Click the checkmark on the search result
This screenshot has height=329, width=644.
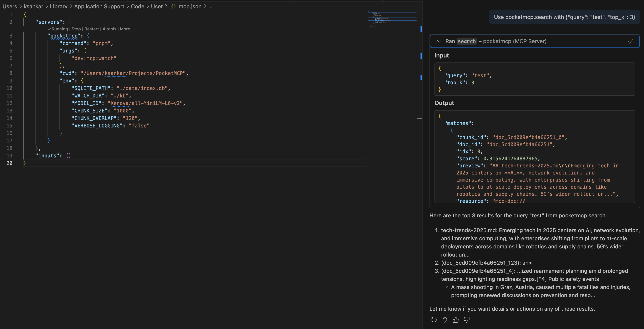coord(630,41)
